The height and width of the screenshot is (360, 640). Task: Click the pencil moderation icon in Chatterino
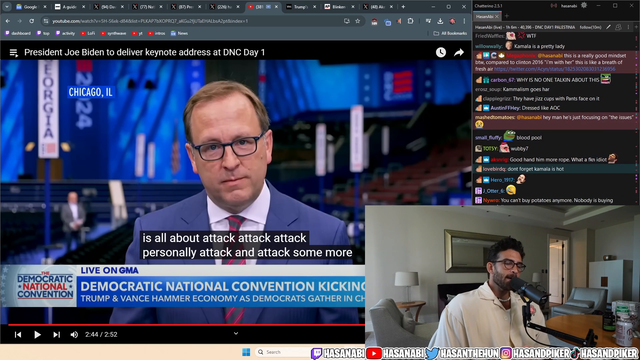pos(608,27)
